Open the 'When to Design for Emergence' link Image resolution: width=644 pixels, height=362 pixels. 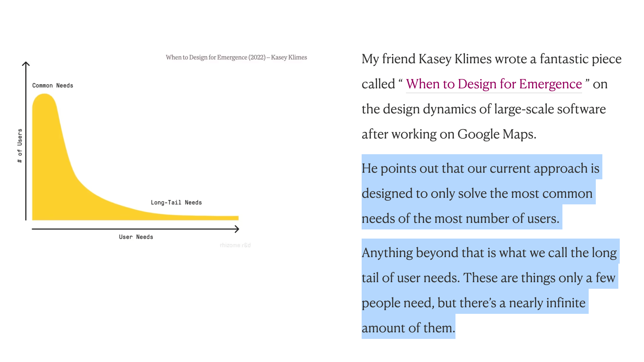(x=494, y=84)
